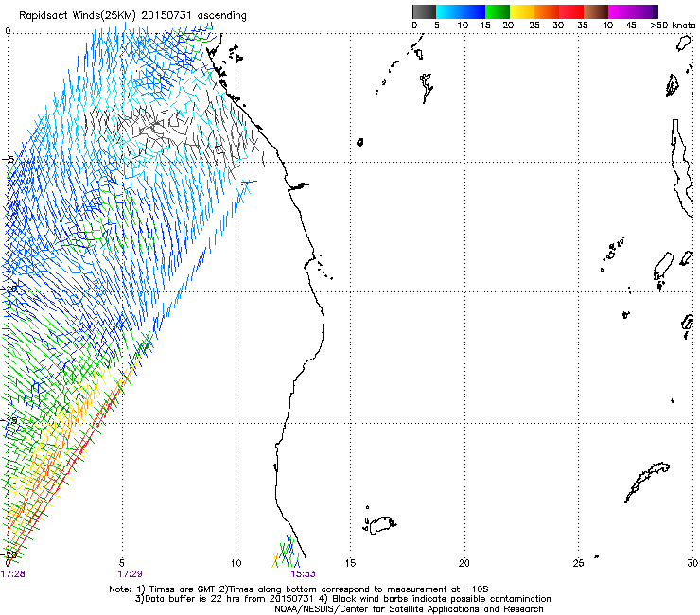Click the legend label 40
Screen dimensions: 700x615
607,26
